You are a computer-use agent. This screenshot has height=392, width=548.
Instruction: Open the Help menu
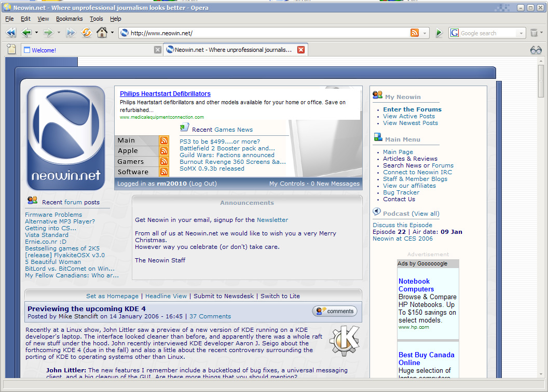[x=115, y=19]
